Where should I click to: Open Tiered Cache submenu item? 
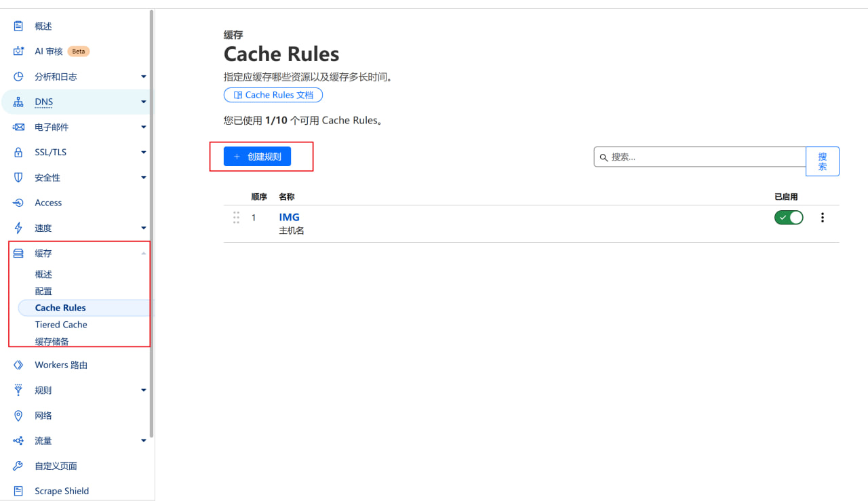61,325
